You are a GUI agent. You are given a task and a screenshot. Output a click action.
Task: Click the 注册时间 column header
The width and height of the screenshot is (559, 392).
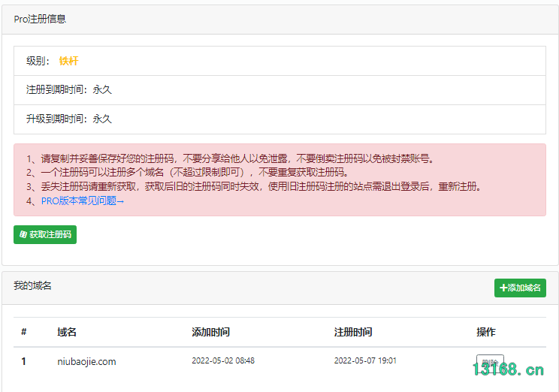click(x=353, y=332)
